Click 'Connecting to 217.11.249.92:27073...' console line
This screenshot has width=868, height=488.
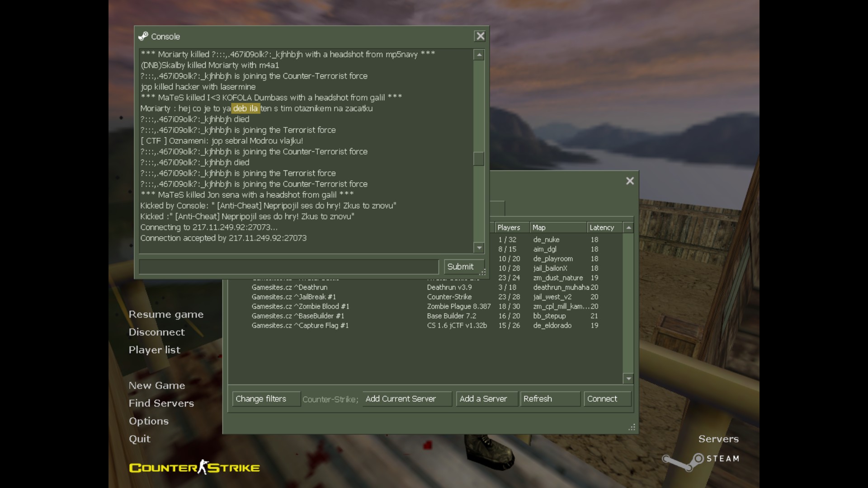tap(209, 227)
